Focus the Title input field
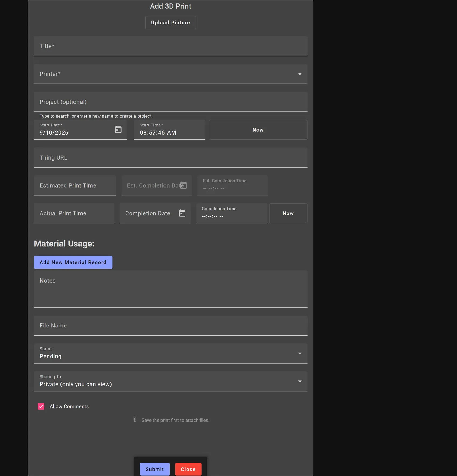The height and width of the screenshot is (476, 457). pyautogui.click(x=170, y=46)
